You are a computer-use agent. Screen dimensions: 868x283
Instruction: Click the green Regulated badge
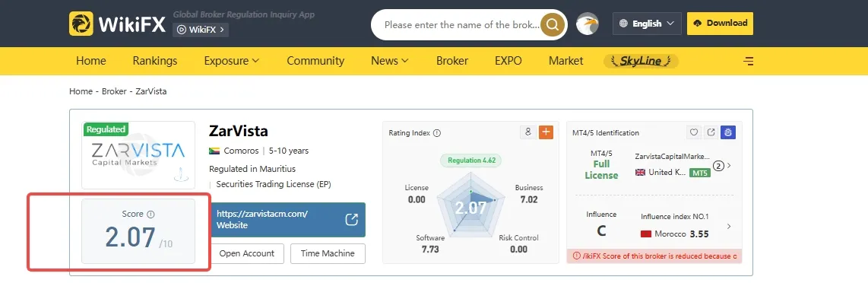(x=106, y=129)
